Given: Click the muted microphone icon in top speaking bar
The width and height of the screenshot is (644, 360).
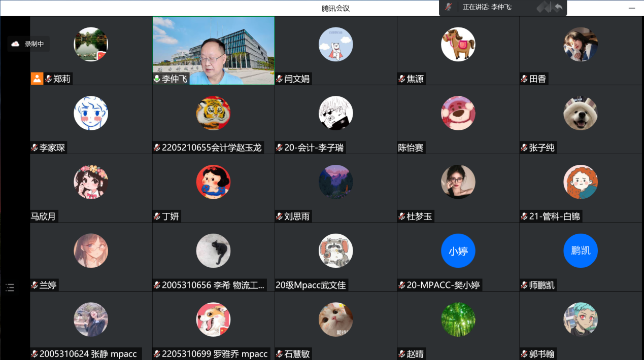Looking at the screenshot, I should (449, 7).
